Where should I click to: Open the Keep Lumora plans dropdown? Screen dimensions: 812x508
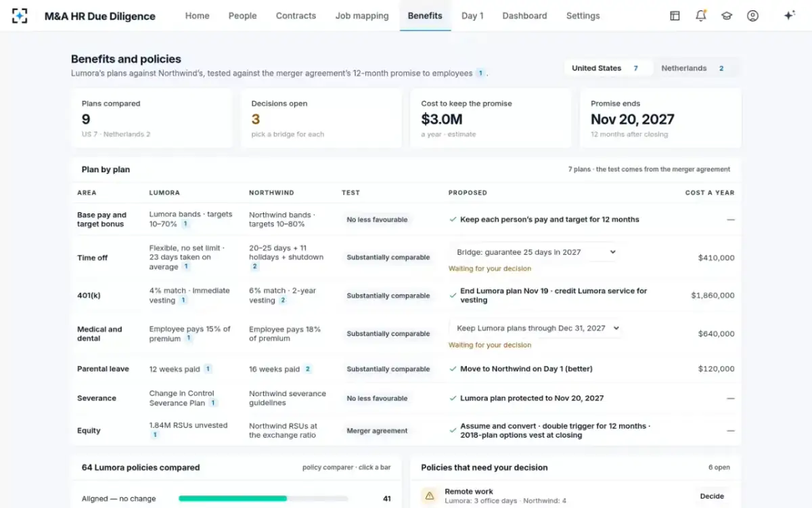535,328
